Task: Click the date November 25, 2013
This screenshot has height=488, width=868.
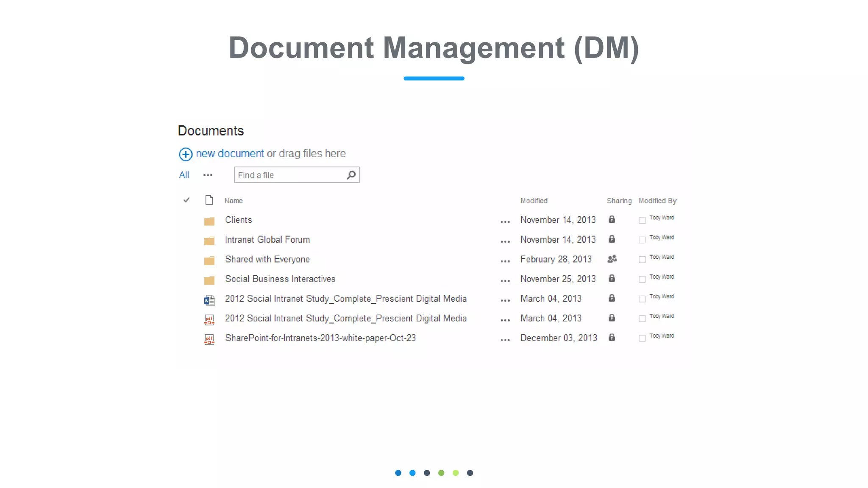Action: (558, 279)
